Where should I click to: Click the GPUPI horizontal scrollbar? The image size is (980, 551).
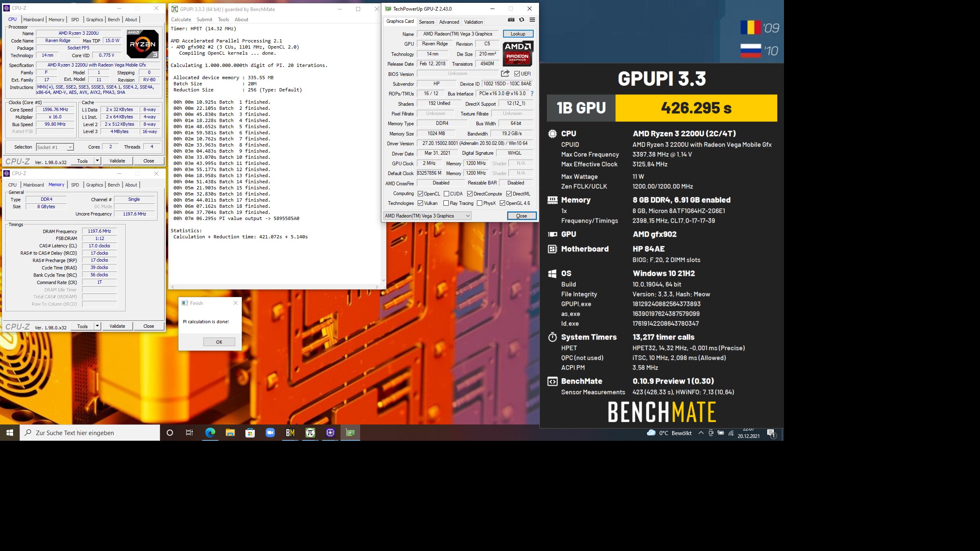(274, 287)
